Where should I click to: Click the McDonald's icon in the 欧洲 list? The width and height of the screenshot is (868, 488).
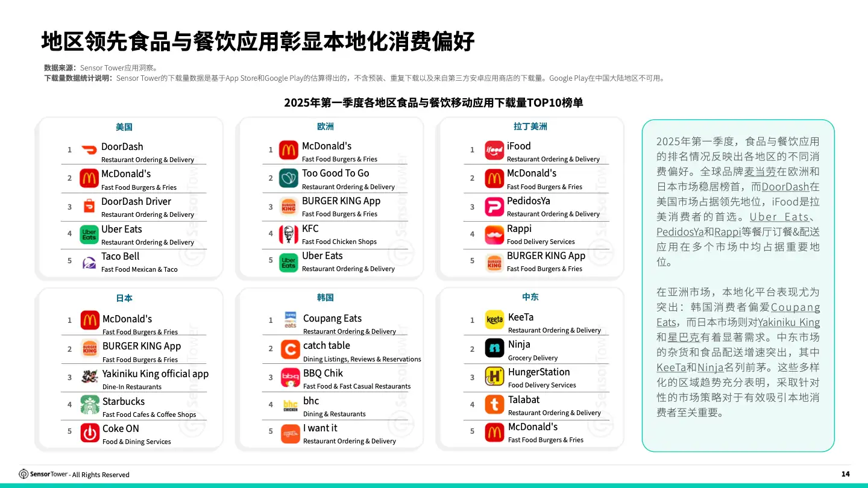click(x=289, y=150)
